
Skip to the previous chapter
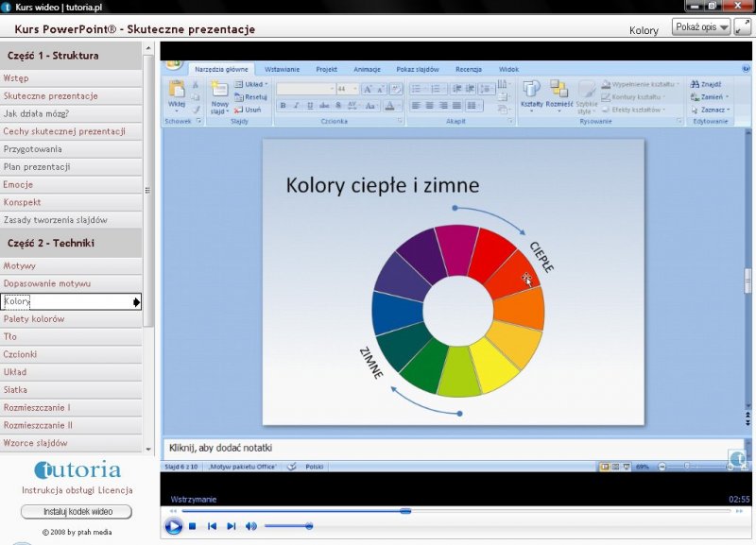click(212, 526)
